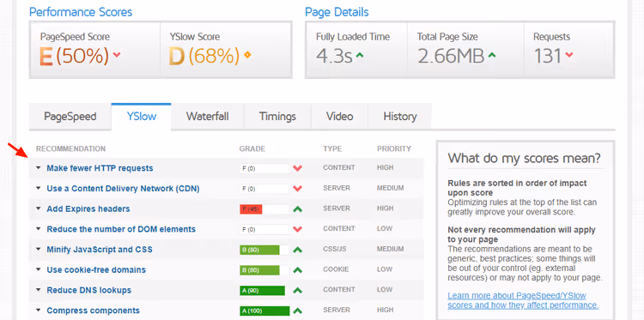The height and width of the screenshot is (320, 644).
Task: Click B (80) grade bar for cookie-free domains
Action: click(264, 270)
